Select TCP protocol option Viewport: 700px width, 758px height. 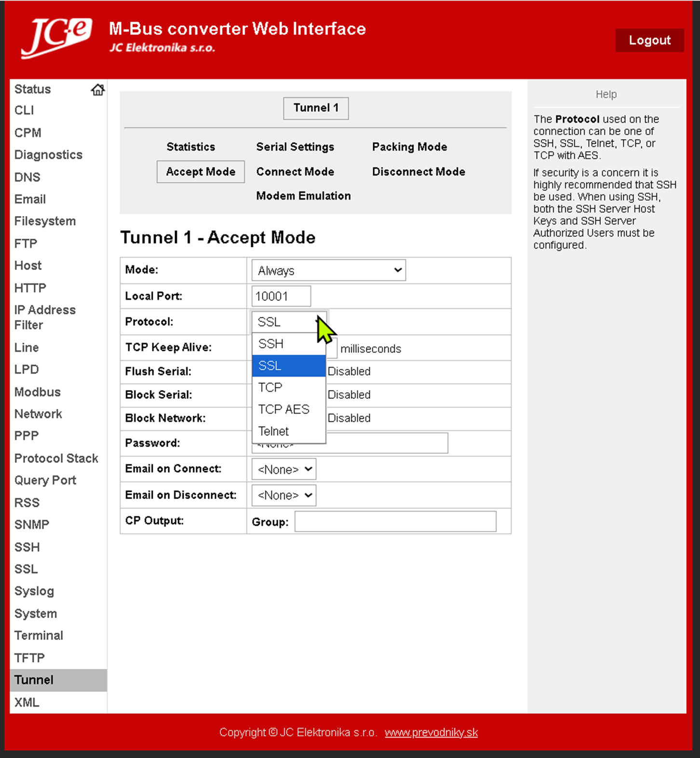[270, 388]
